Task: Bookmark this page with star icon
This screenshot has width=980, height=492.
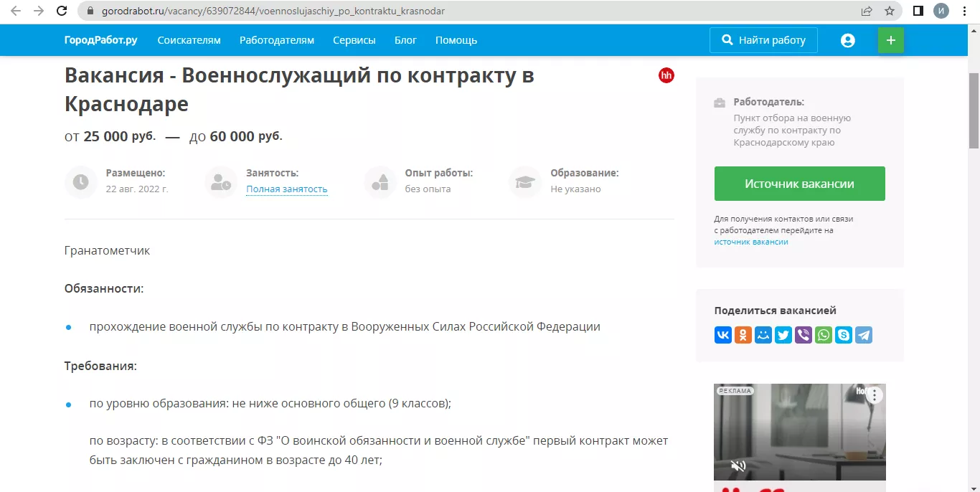Action: point(890,11)
